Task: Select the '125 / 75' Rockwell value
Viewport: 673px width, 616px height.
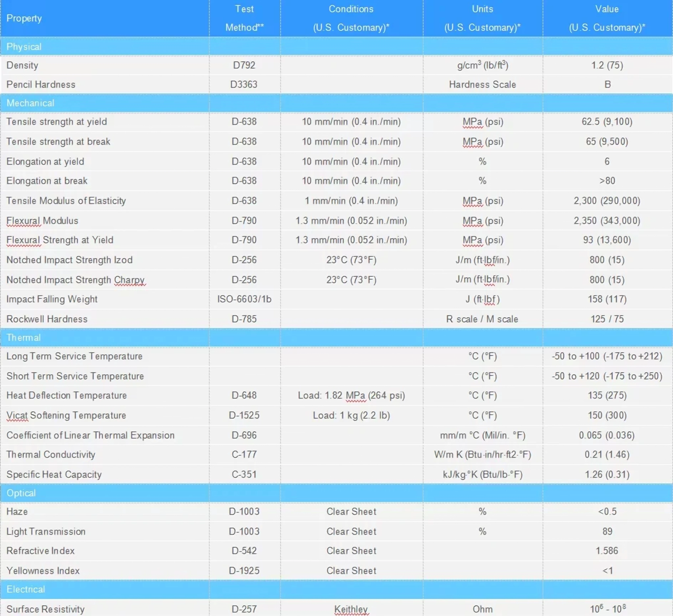Action: (x=607, y=319)
